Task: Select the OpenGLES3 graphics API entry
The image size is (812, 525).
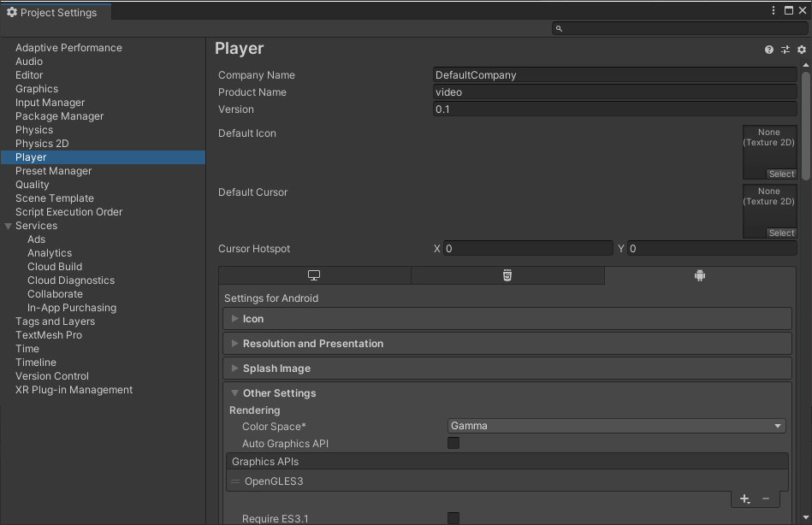Action: pyautogui.click(x=507, y=481)
